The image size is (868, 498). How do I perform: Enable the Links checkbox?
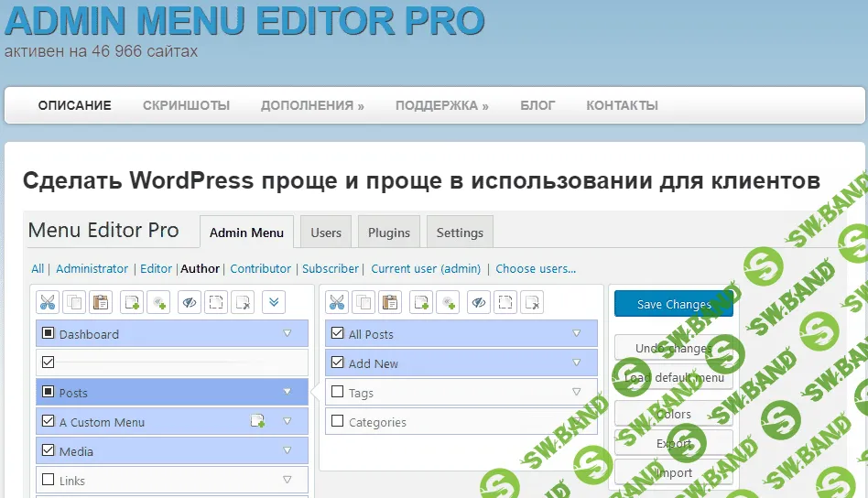(x=49, y=480)
